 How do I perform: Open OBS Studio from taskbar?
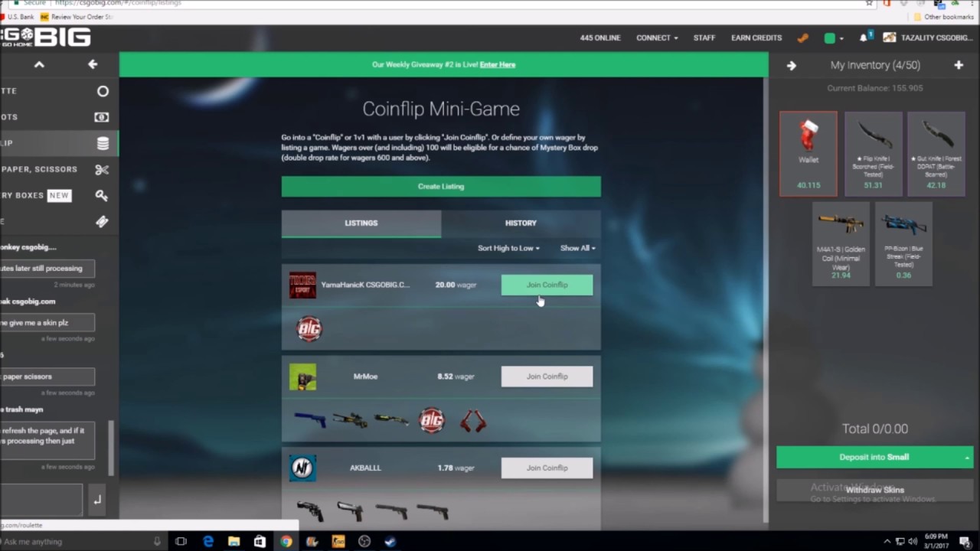(x=364, y=542)
